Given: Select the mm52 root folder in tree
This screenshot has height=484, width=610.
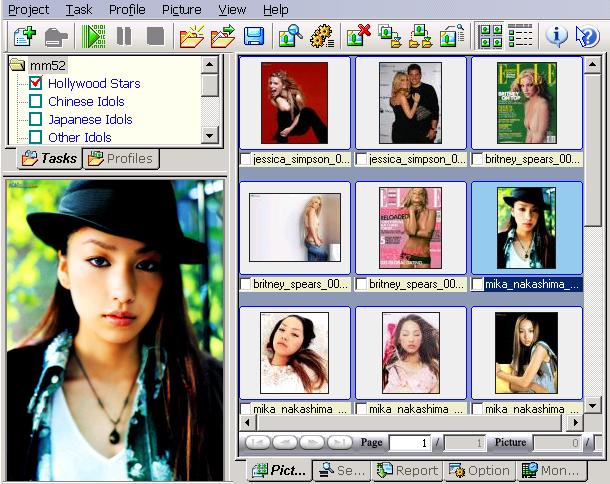Looking at the screenshot, I should tap(47, 65).
